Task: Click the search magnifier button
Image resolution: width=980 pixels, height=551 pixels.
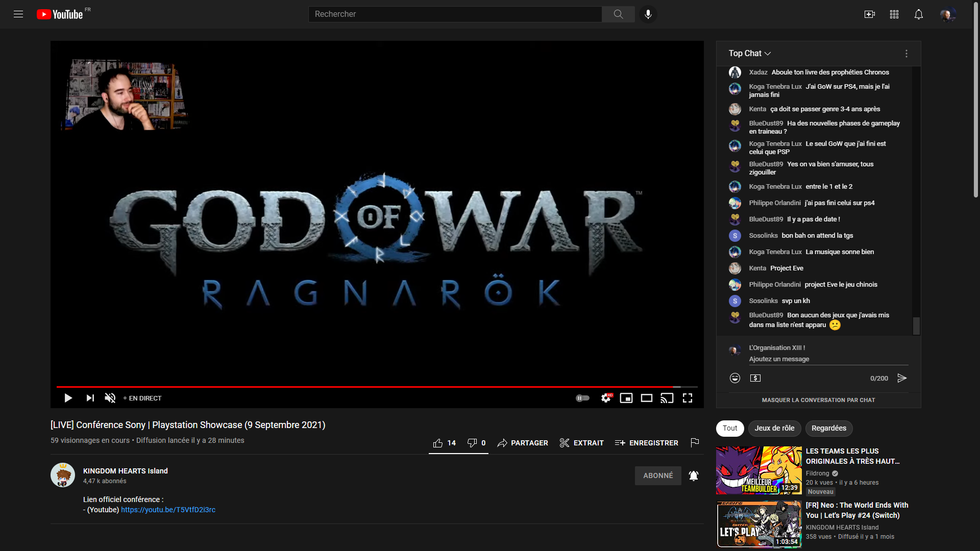Action: [x=618, y=14]
